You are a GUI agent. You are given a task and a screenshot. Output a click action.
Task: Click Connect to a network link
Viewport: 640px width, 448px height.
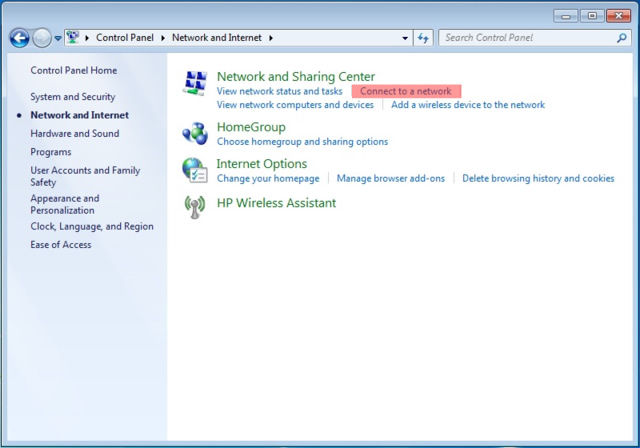pyautogui.click(x=406, y=91)
